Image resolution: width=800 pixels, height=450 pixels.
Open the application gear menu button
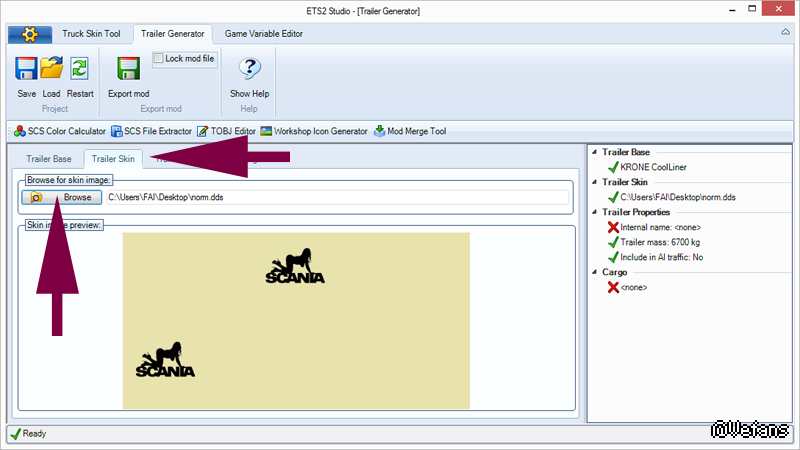30,34
